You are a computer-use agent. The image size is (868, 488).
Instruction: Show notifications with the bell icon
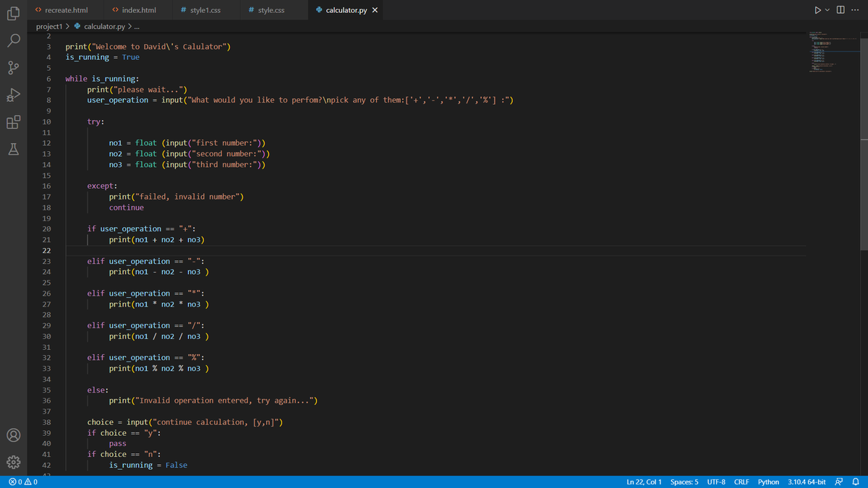[x=855, y=481]
